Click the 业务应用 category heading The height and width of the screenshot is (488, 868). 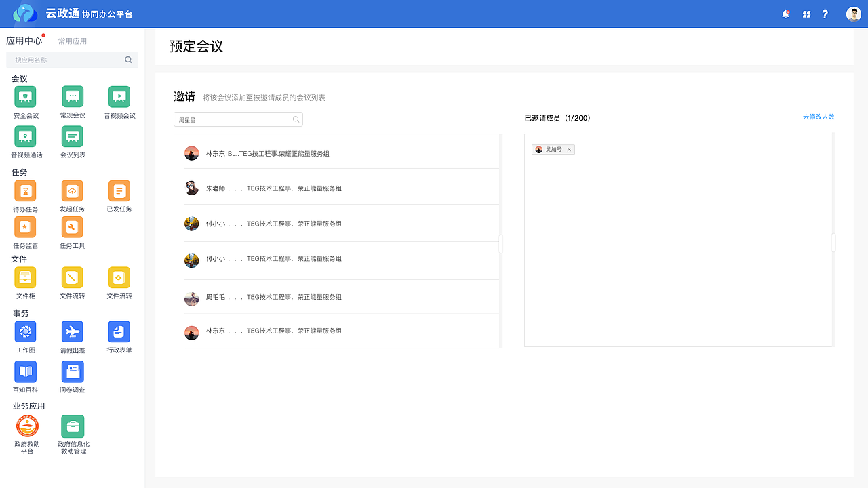[28, 406]
